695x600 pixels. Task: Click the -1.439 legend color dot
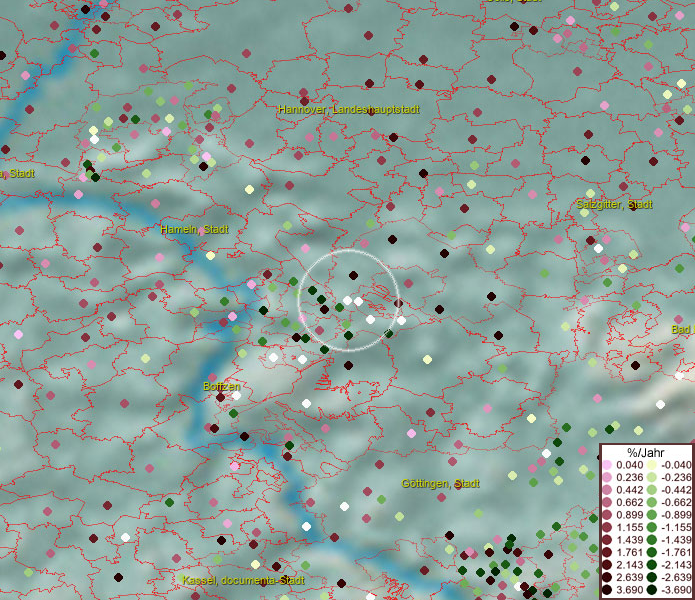[652, 540]
